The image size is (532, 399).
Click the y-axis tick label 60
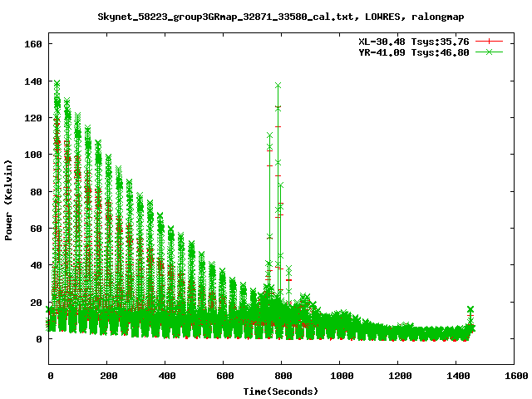tap(36, 229)
